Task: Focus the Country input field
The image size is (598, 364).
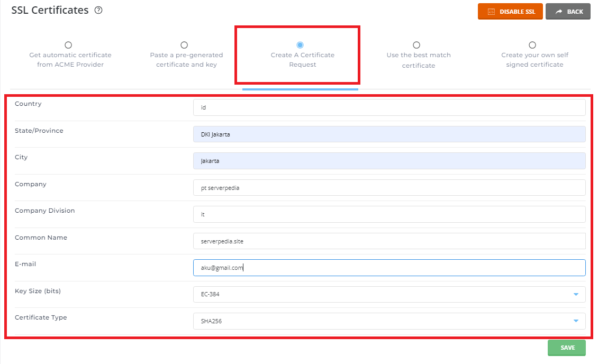Action: point(389,107)
